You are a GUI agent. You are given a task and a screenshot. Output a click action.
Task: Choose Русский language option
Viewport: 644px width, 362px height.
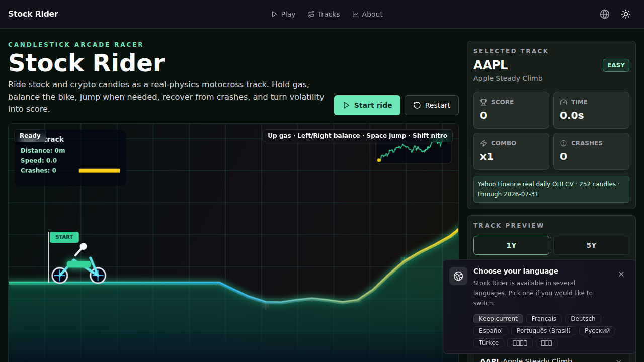(597, 331)
